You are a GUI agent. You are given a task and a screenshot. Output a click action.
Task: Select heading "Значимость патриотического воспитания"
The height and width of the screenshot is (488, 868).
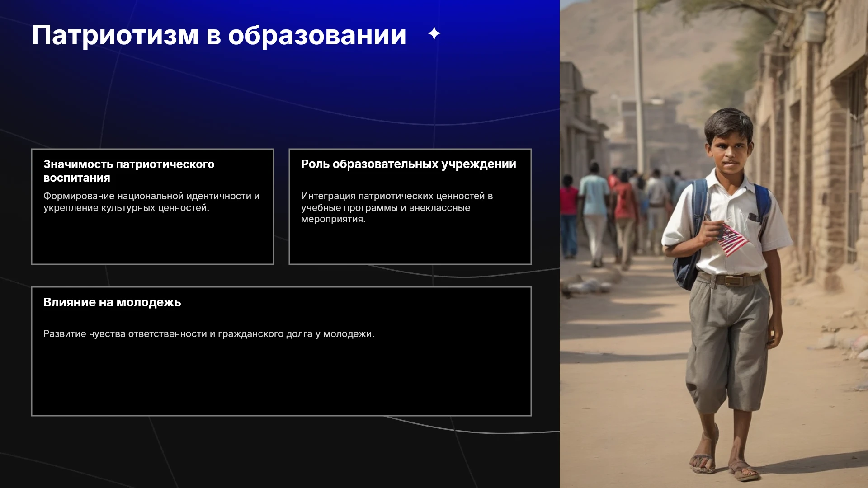(129, 171)
